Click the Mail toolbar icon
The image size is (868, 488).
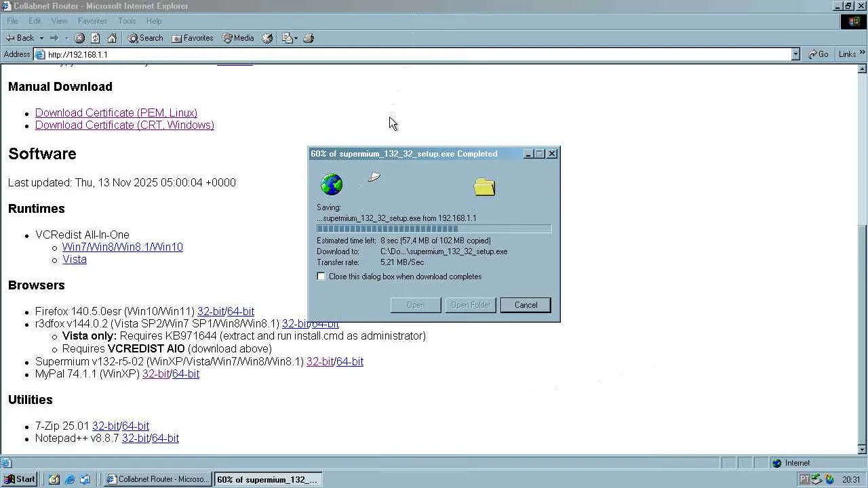tap(287, 38)
